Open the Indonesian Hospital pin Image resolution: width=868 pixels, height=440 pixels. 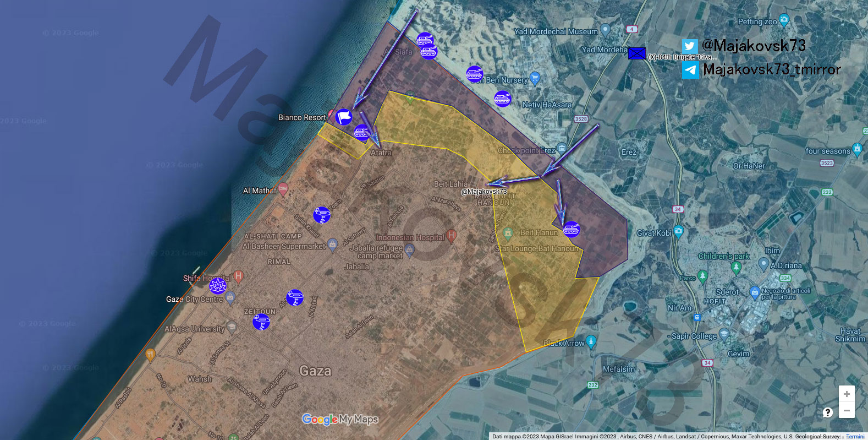pyautogui.click(x=452, y=236)
